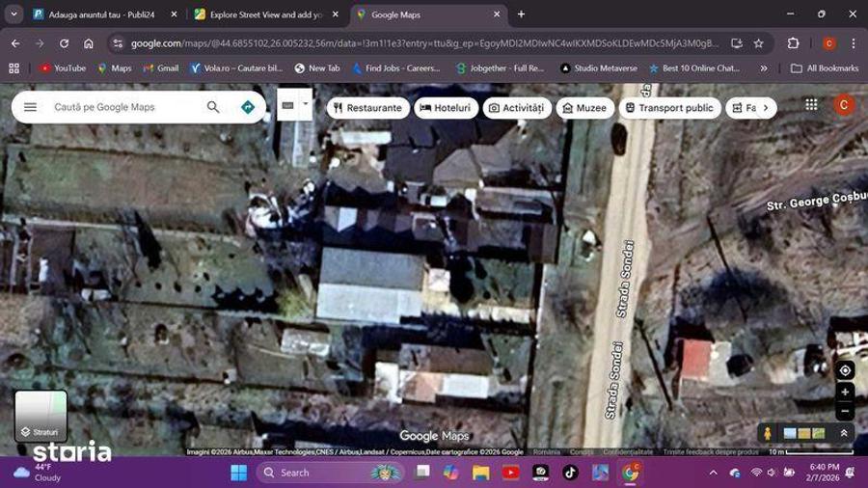This screenshot has height=488, width=868.
Task: Close the Google Maps tab
Action: [x=497, y=14]
